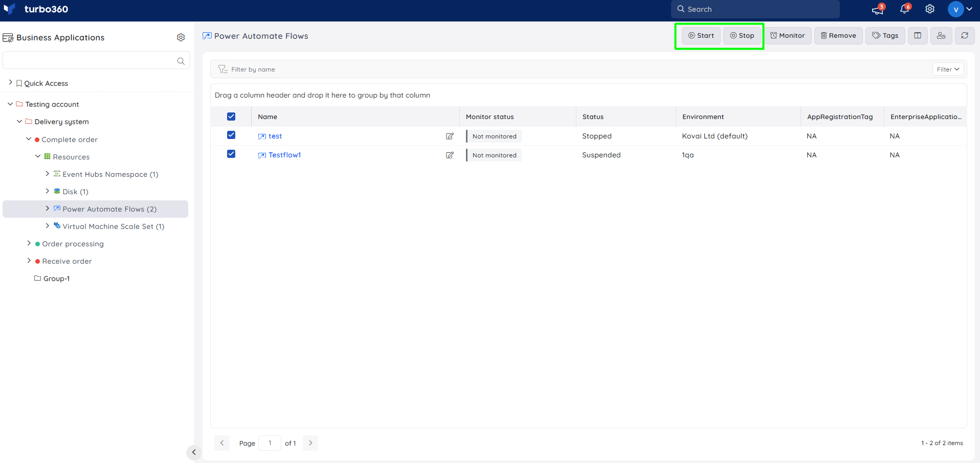Viewport: 980px width, 463px height.
Task: Collapse Testing account folder
Action: [x=10, y=104]
